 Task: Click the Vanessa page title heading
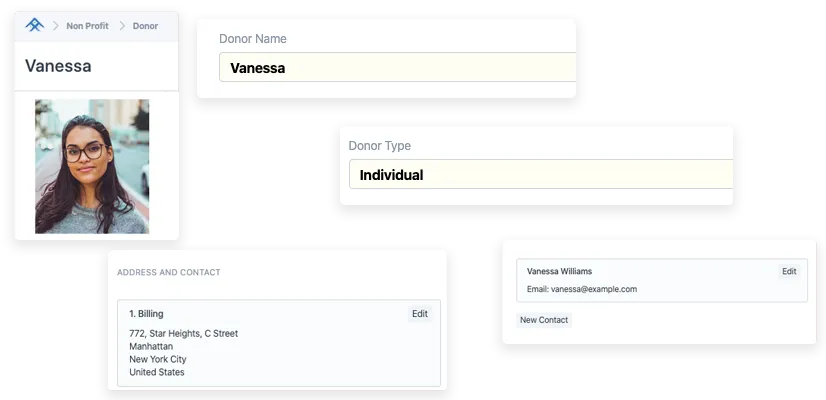pyautogui.click(x=58, y=66)
